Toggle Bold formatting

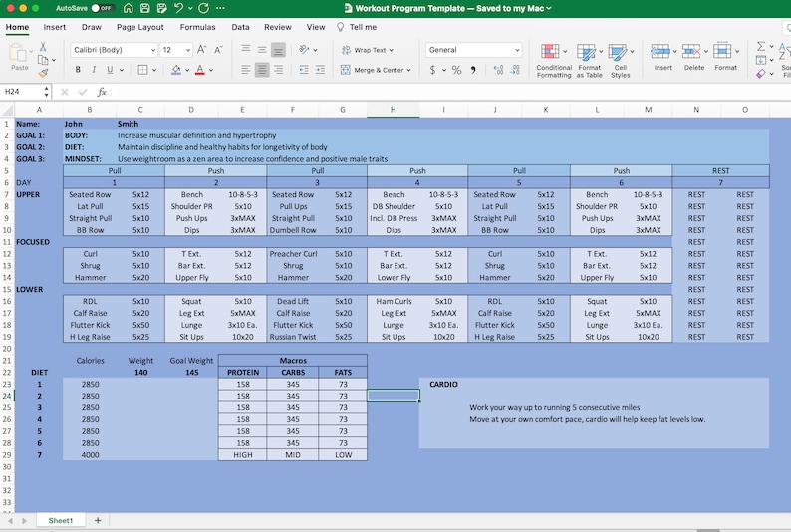pos(78,70)
